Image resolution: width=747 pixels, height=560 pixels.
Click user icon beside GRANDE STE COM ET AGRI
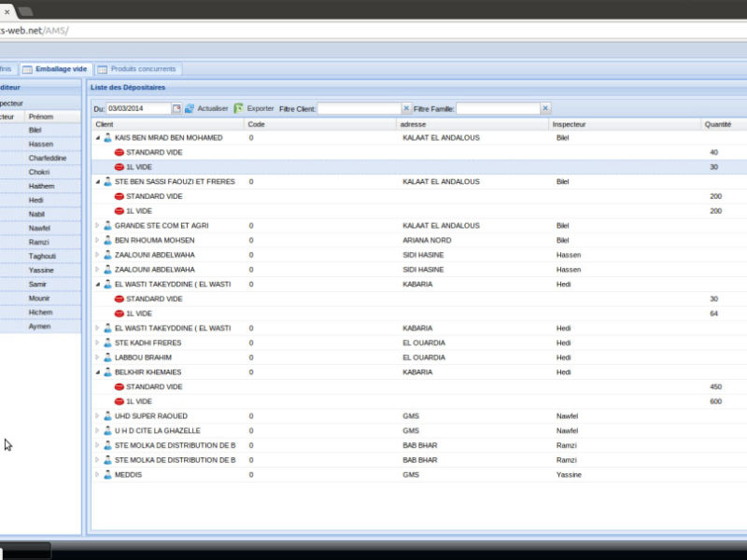(x=107, y=226)
